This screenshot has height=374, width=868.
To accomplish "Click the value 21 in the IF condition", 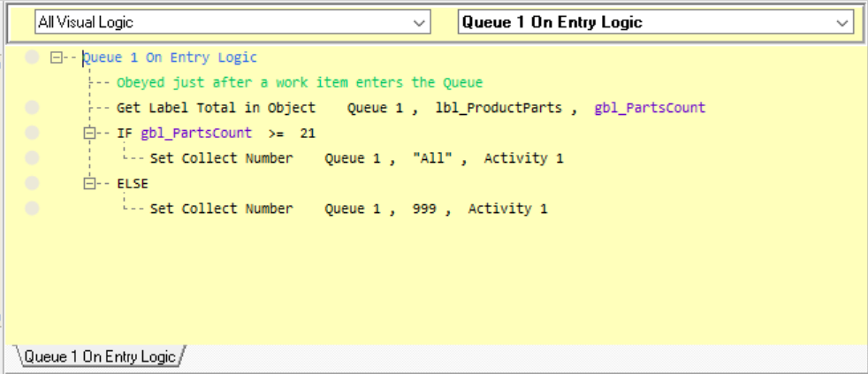I will tap(308, 133).
